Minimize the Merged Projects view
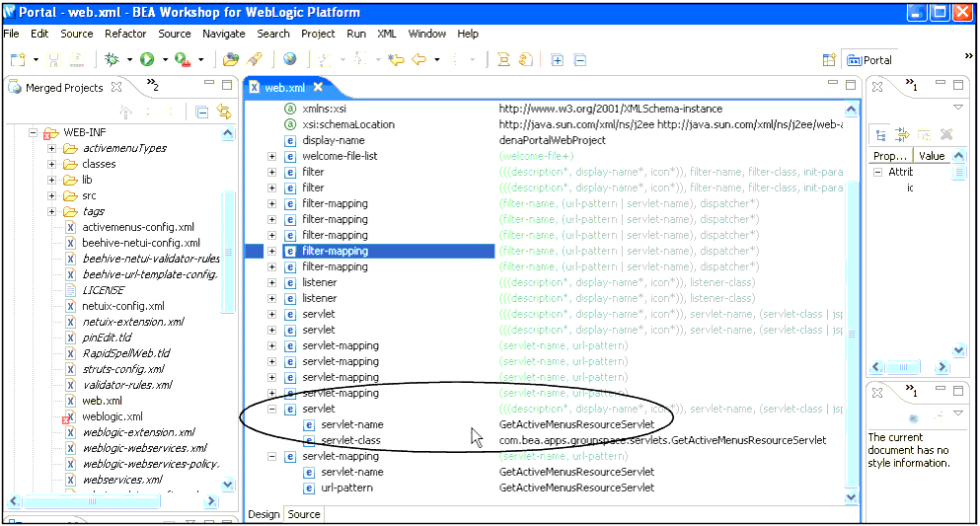Viewport: 980px width, 526px height. [x=209, y=83]
